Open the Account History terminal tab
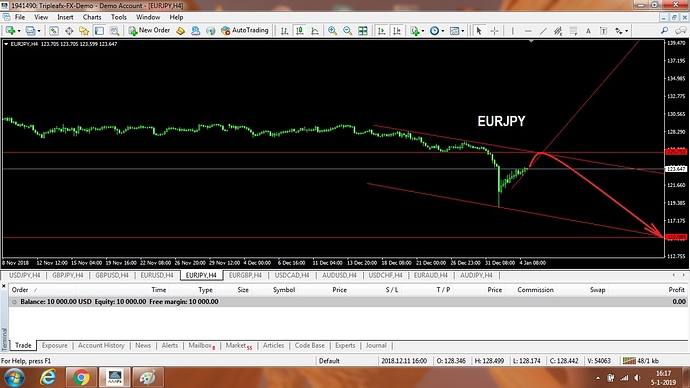 click(x=101, y=346)
